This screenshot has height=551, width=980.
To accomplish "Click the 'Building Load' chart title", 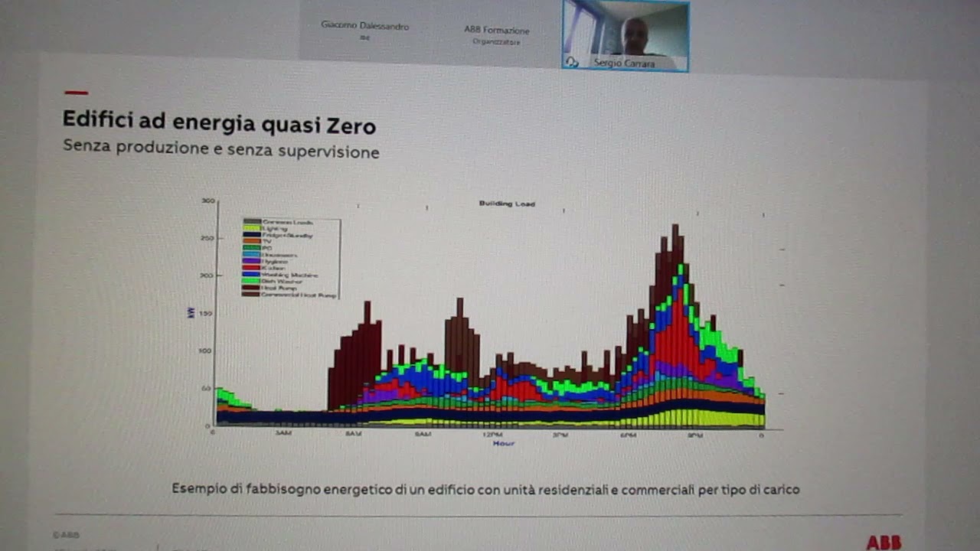I will (507, 204).
